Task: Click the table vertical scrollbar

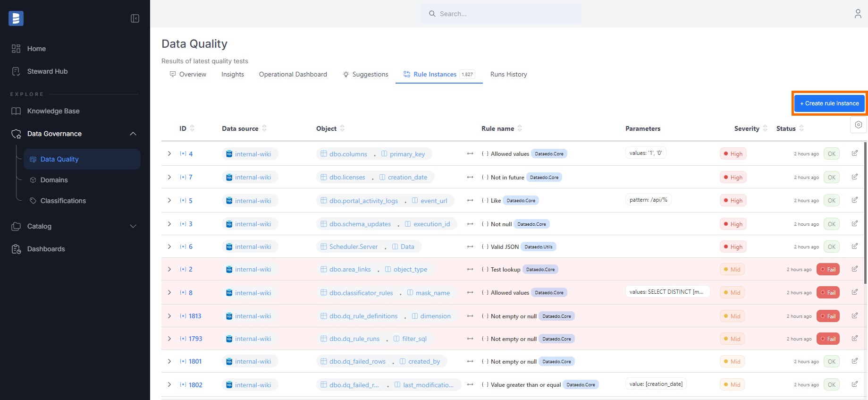Action: point(865,213)
